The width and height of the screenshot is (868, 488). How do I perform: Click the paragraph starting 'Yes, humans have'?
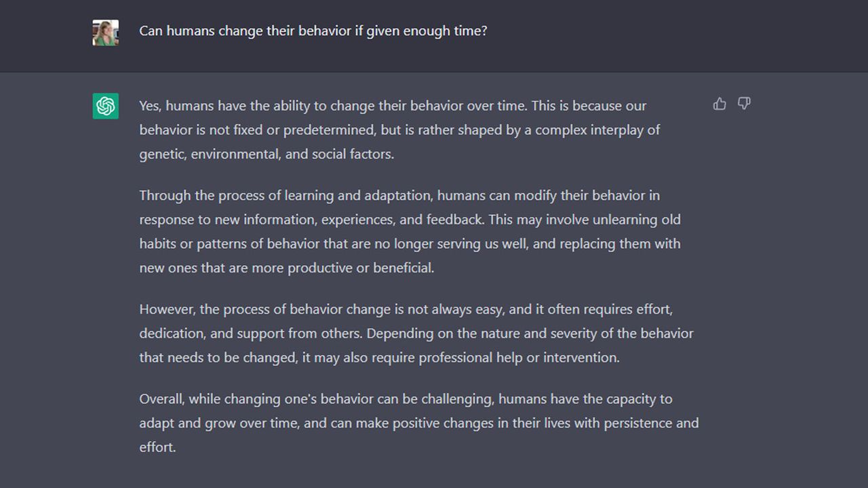399,129
